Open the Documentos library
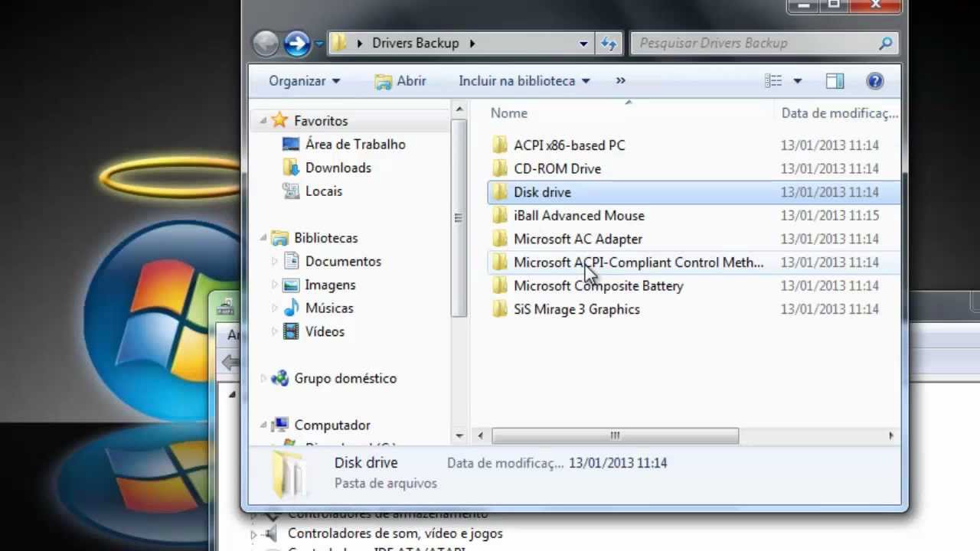 (343, 262)
